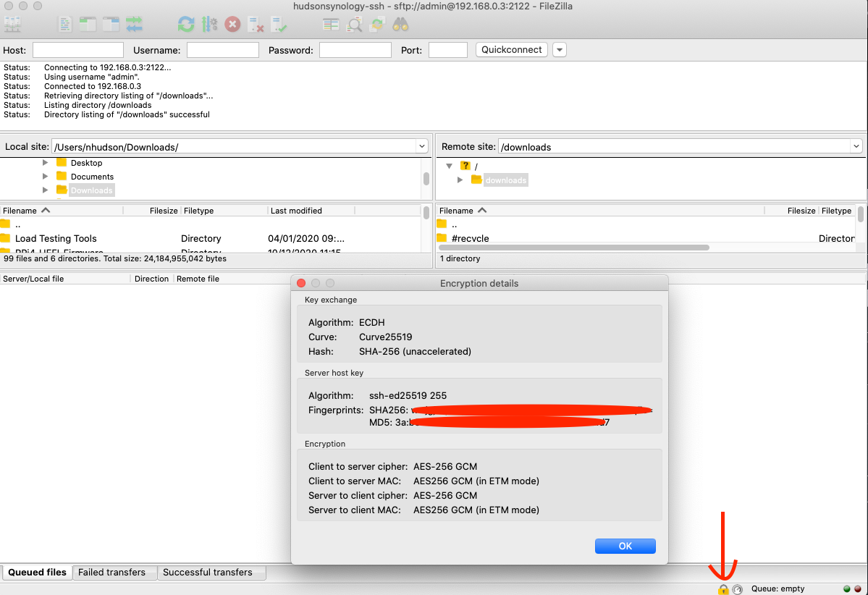
Task: Select Documents in the local tree
Action: click(x=92, y=177)
